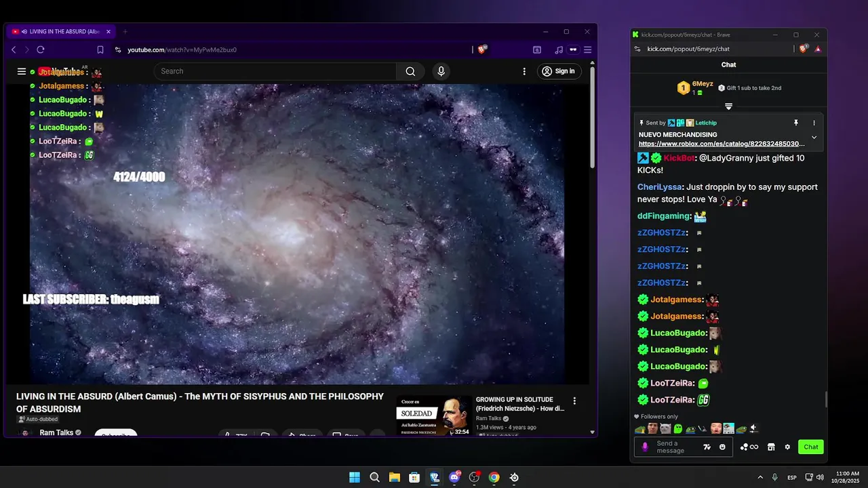Viewport: 868px width, 488px height.
Task: Bookmark the YouTube page
Action: pyautogui.click(x=100, y=49)
